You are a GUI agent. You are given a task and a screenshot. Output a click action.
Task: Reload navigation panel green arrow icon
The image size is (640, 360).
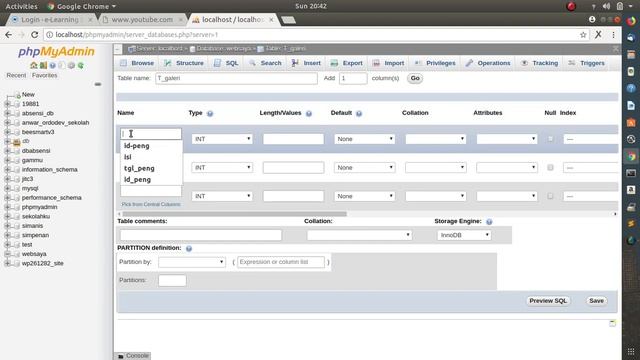[x=81, y=65]
